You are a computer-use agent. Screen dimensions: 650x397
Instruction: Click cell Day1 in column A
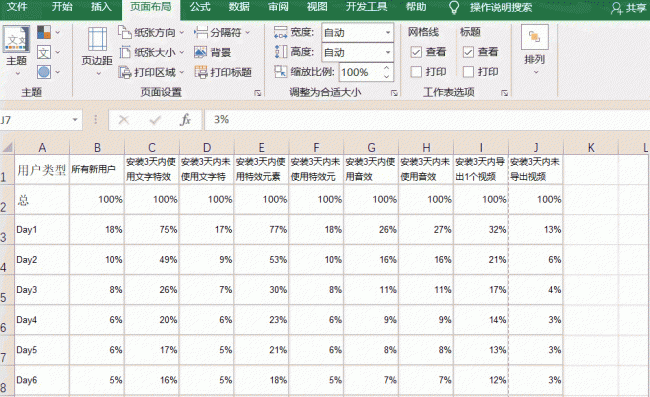[41, 230]
